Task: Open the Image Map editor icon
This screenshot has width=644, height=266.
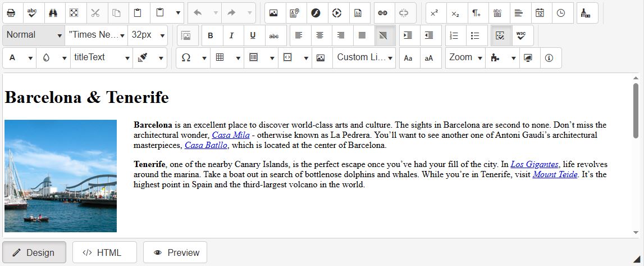Action: (321, 58)
